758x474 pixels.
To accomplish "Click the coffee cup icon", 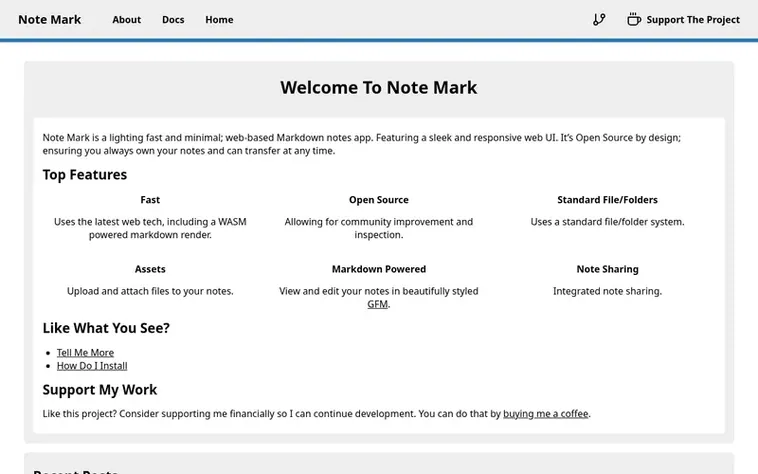I will tap(634, 20).
